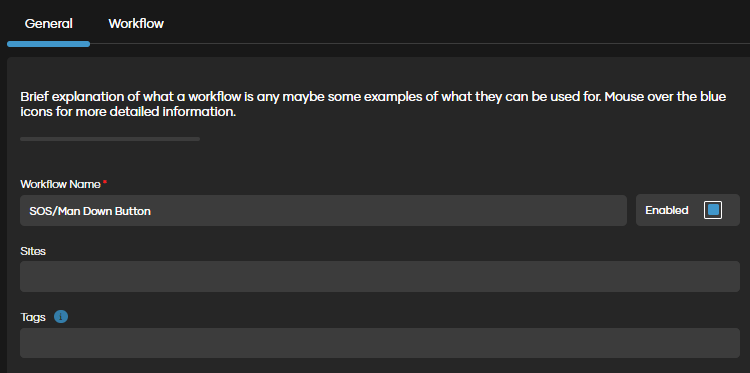Image resolution: width=750 pixels, height=373 pixels.
Task: Click the workflow explanation paragraph
Action: point(373,105)
